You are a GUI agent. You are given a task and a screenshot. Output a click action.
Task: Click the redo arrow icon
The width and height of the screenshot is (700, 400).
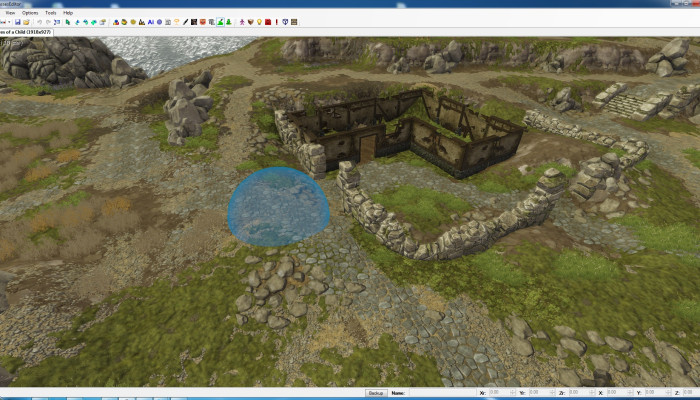(x=48, y=22)
